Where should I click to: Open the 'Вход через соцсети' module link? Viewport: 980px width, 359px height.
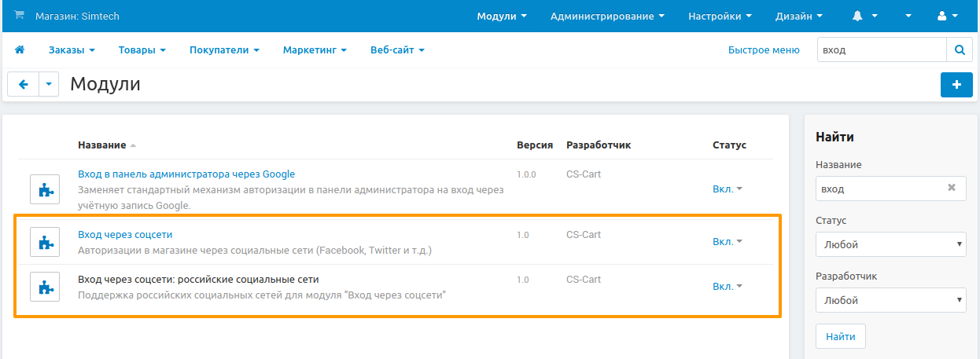pyautogui.click(x=125, y=234)
